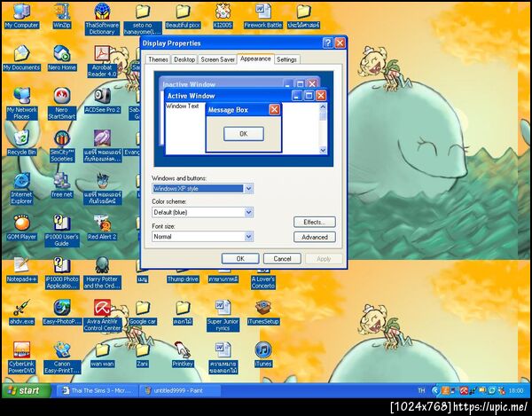Viewport: 532px width, 416px height.
Task: Select the Internet Explorer icon
Action: [x=21, y=189]
